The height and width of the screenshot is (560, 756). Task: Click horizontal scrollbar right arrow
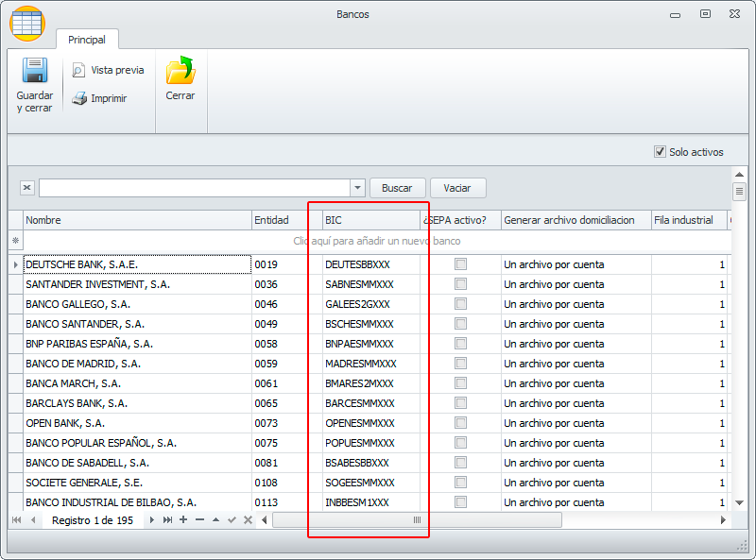tap(723, 520)
